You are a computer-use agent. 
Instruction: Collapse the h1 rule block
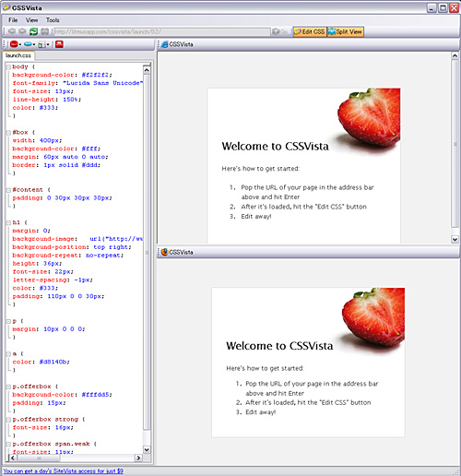(x=8, y=222)
